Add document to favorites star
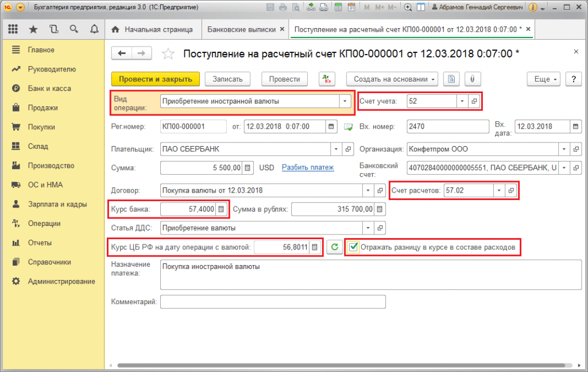This screenshot has height=372, width=588. tap(168, 54)
